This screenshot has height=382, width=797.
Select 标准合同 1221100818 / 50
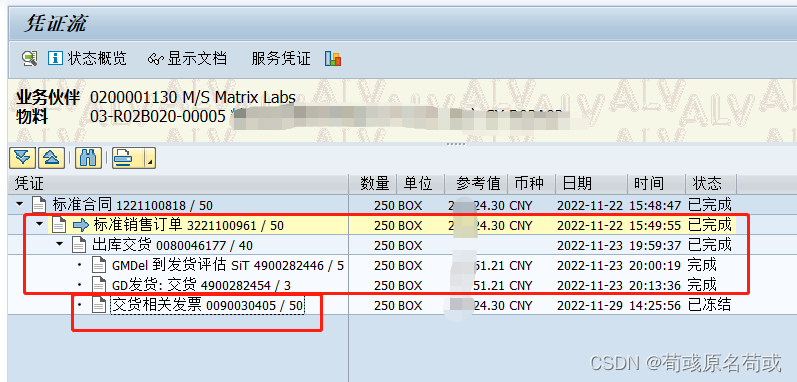point(133,205)
